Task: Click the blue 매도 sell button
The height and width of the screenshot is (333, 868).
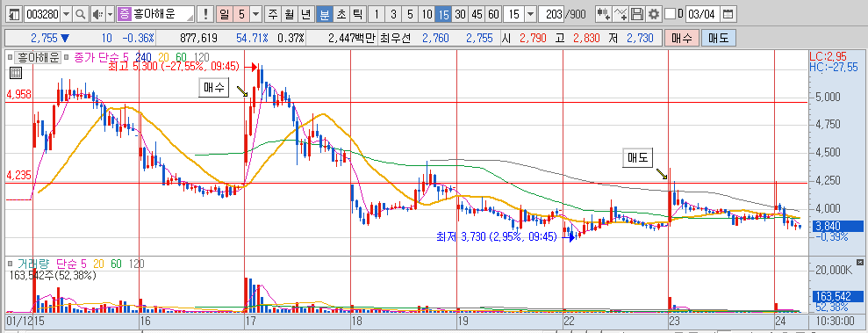Action: 719,39
